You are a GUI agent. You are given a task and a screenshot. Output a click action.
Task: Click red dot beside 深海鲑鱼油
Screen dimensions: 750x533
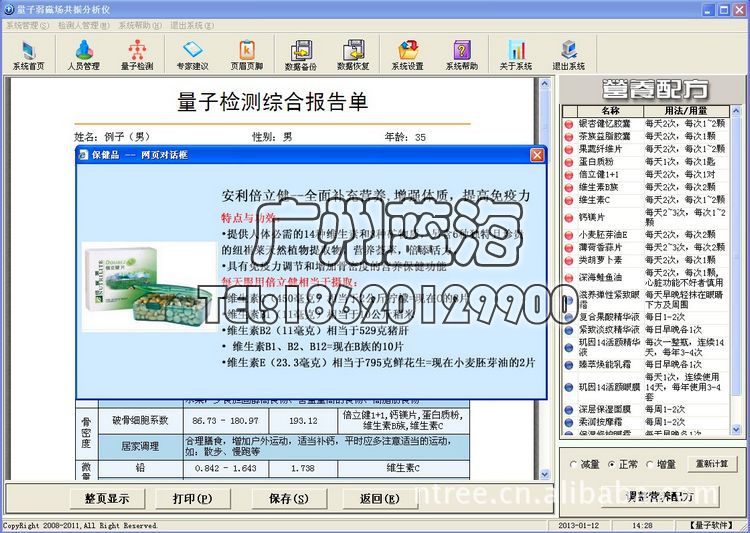click(x=569, y=278)
